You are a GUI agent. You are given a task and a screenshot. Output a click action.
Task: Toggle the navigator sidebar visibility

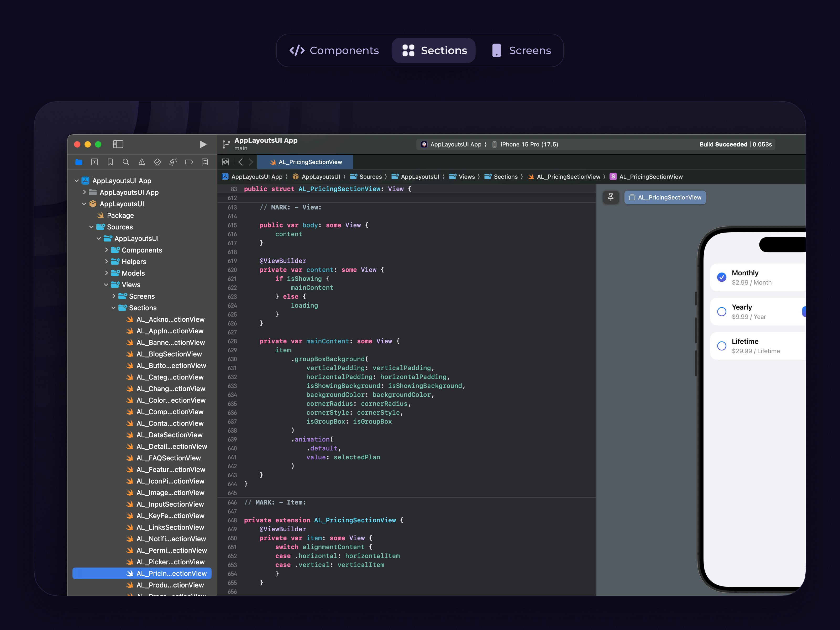pos(118,144)
